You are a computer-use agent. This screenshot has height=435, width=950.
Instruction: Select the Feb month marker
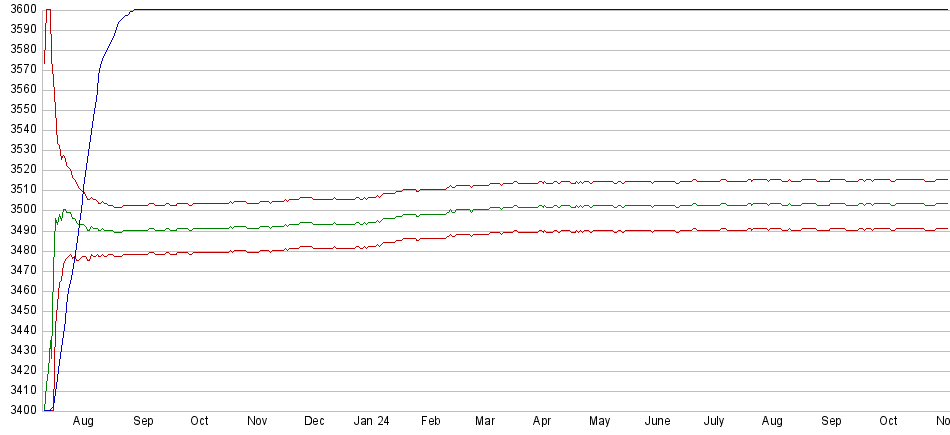pos(430,422)
